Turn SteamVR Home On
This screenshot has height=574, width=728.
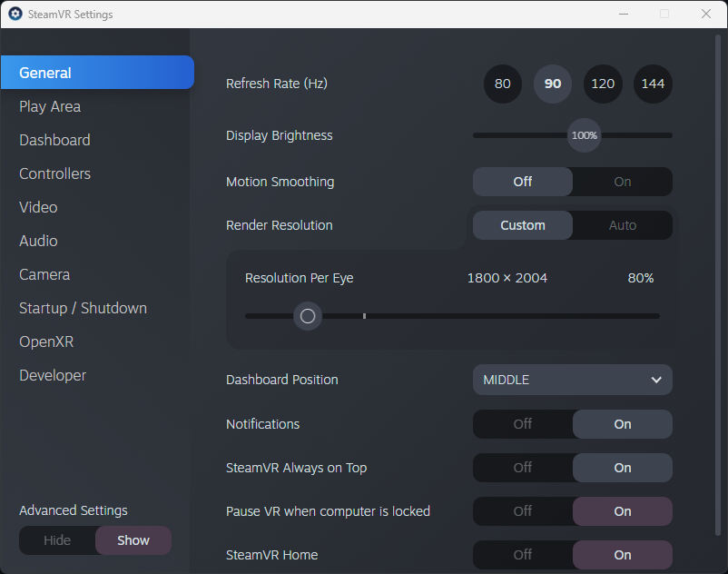tap(623, 555)
